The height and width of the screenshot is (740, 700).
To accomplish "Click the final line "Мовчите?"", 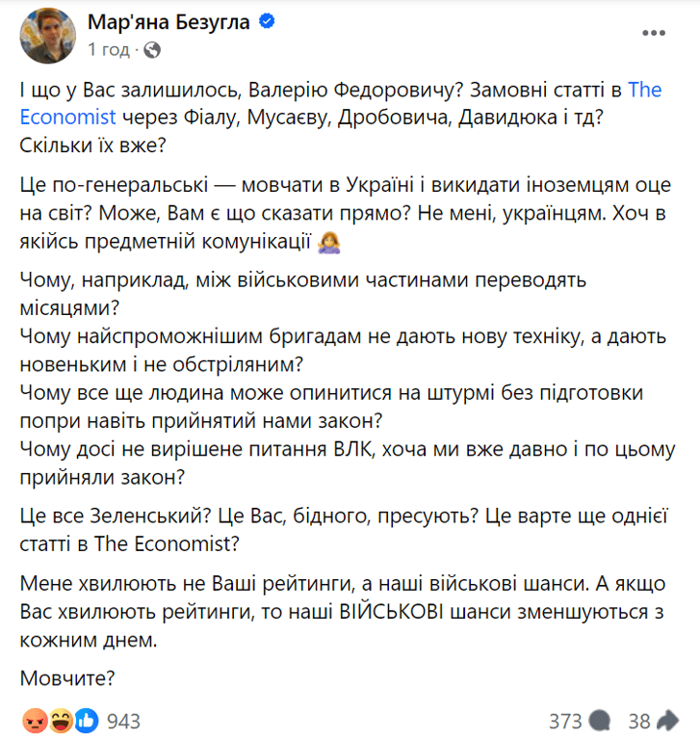I will 67,677.
